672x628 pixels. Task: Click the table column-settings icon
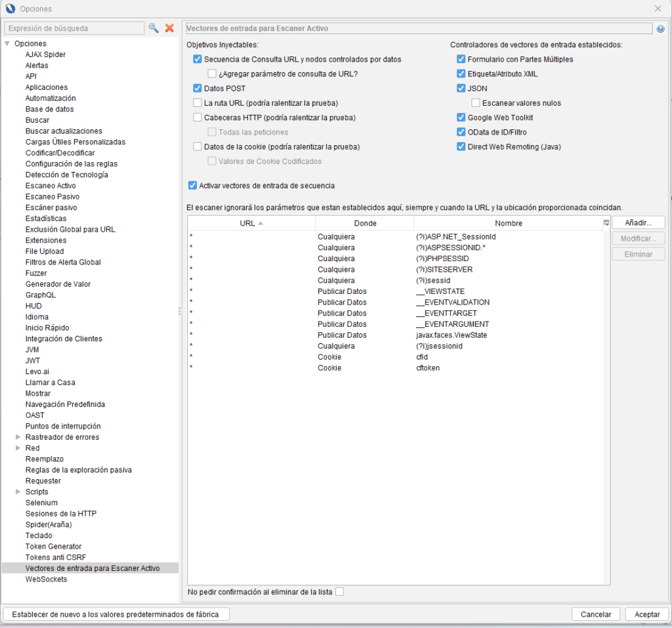[x=606, y=223]
